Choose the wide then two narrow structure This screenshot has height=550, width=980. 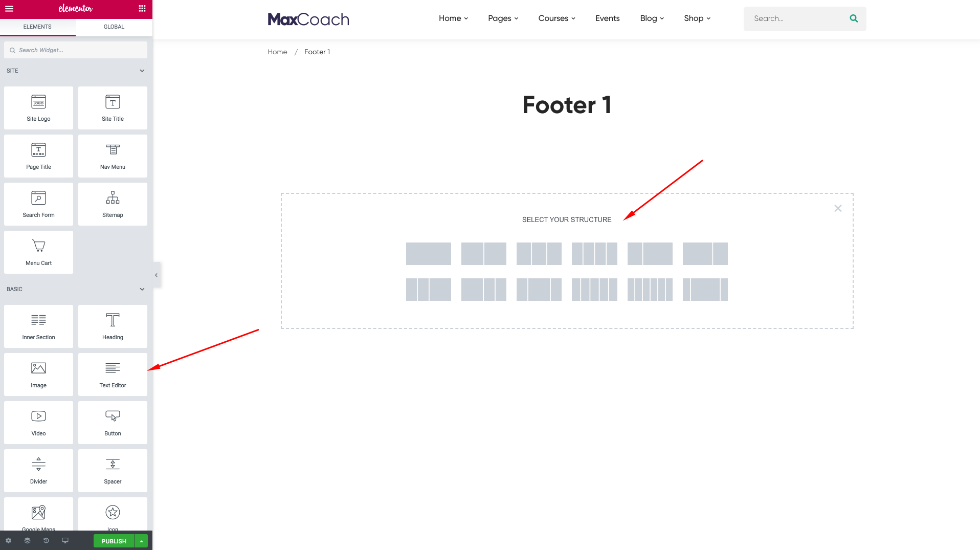[484, 290]
